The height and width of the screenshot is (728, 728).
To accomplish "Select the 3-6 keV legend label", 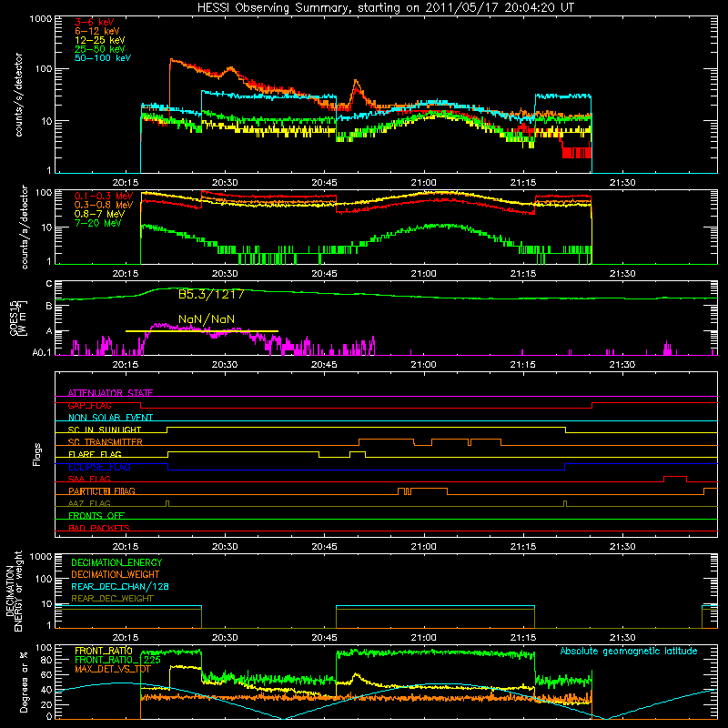I will click(95, 22).
